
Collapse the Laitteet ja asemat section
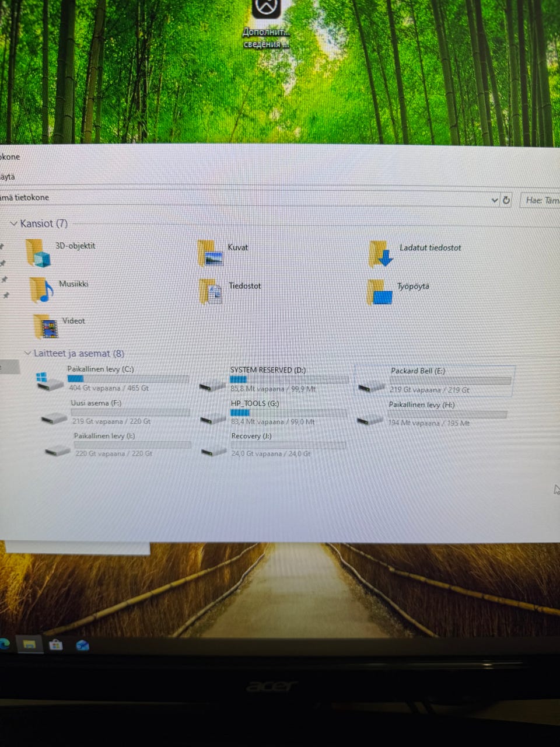pyautogui.click(x=27, y=353)
